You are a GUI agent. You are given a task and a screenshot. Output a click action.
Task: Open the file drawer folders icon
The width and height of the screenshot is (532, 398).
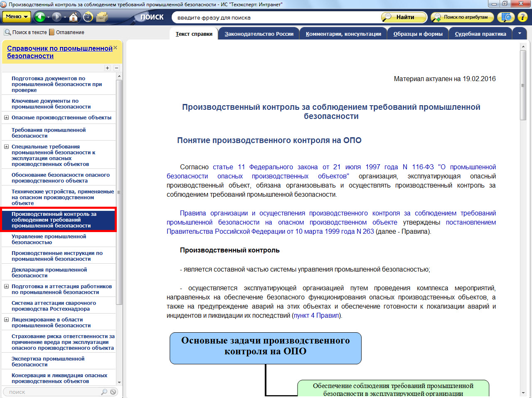click(102, 17)
